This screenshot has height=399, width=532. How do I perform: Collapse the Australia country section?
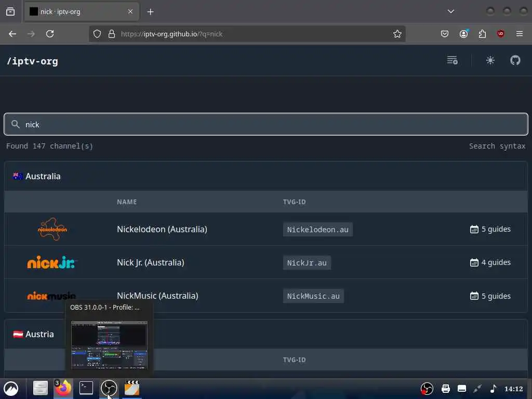tap(266, 176)
